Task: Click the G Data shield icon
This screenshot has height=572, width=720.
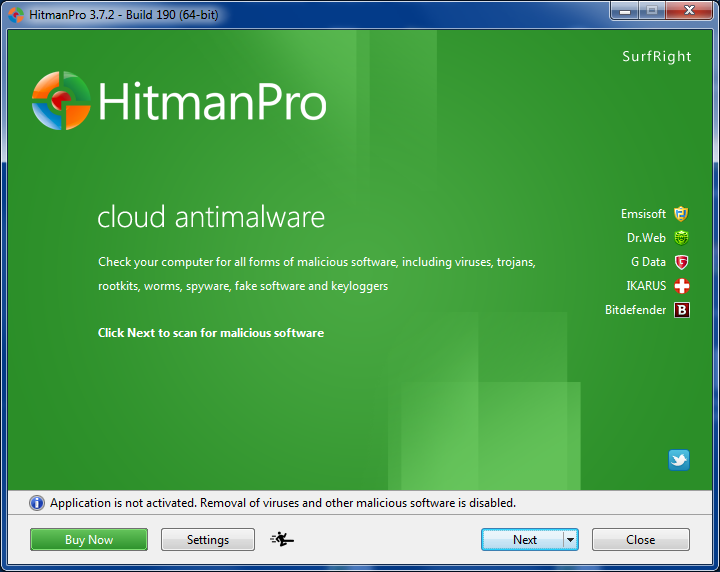Action: tap(681, 262)
